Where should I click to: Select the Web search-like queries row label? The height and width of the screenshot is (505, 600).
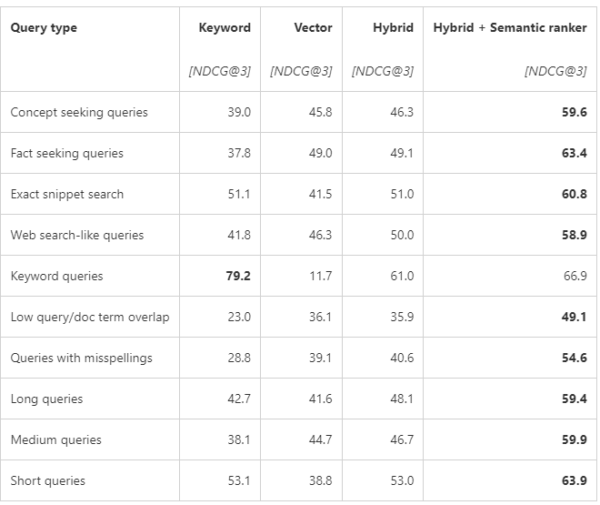click(77, 235)
